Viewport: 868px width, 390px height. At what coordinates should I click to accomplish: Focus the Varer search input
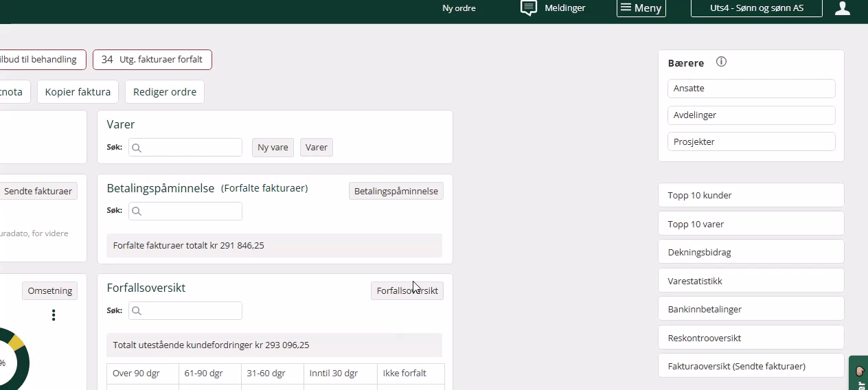coord(185,148)
